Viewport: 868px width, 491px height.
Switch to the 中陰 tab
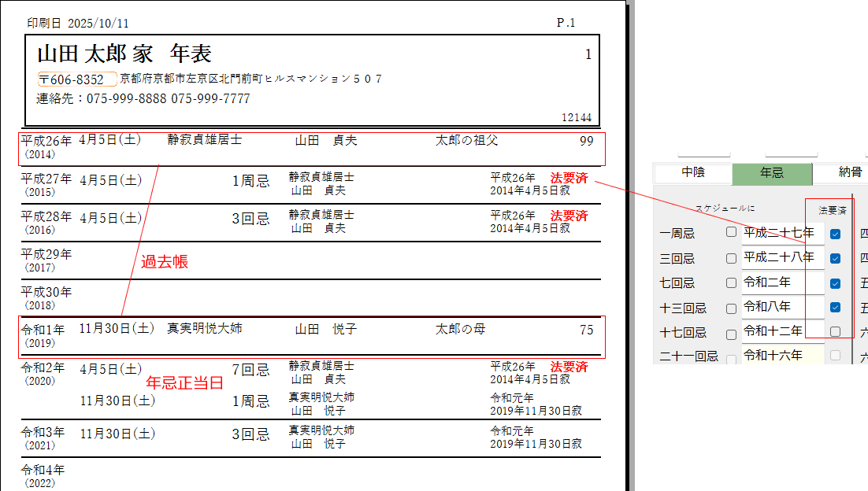point(693,173)
